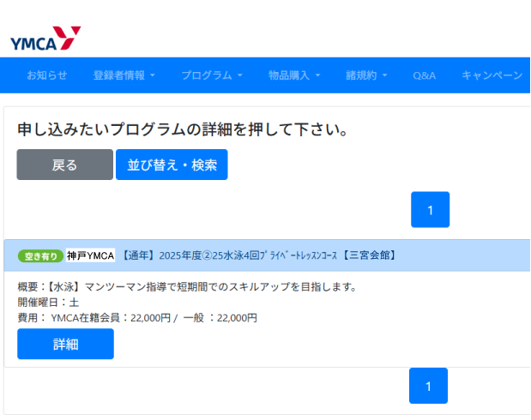The height and width of the screenshot is (420, 531).
Task: Select page 1 in the top pagination
Action: pos(430,210)
